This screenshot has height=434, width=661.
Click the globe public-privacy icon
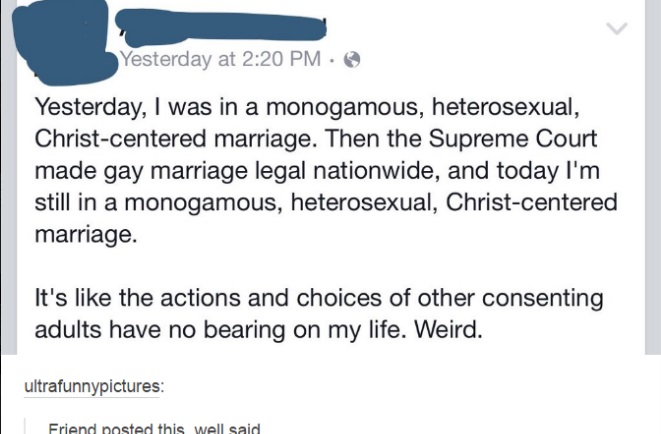click(x=352, y=60)
